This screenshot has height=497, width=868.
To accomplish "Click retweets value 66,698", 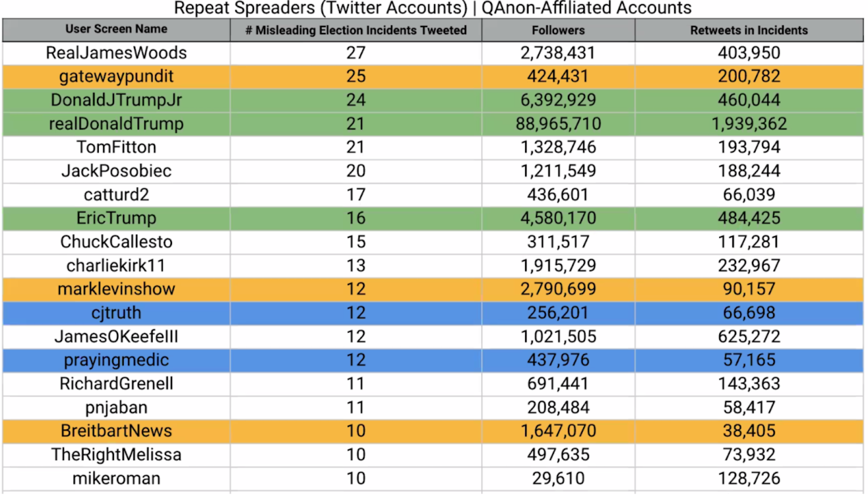I will (x=749, y=313).
